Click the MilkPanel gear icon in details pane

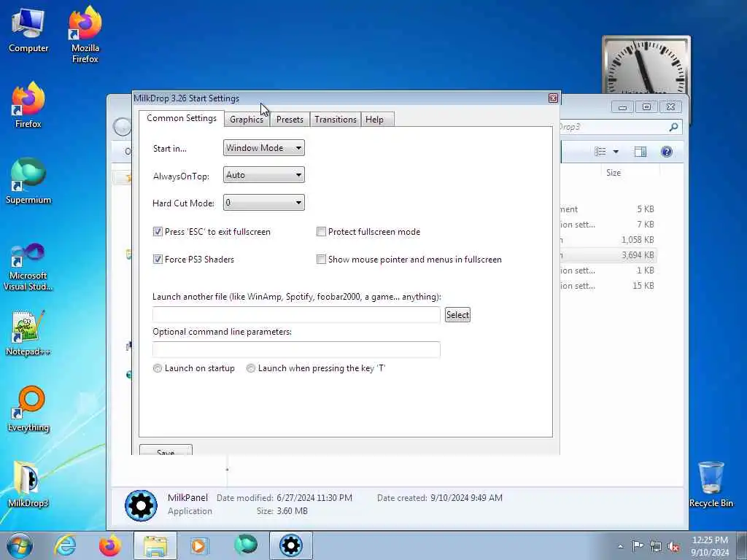coord(141,505)
